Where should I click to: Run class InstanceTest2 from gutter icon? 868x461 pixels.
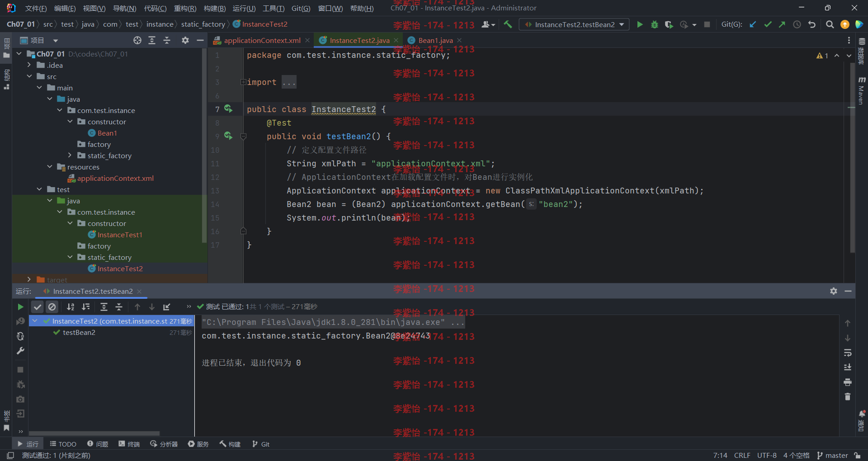pos(228,109)
